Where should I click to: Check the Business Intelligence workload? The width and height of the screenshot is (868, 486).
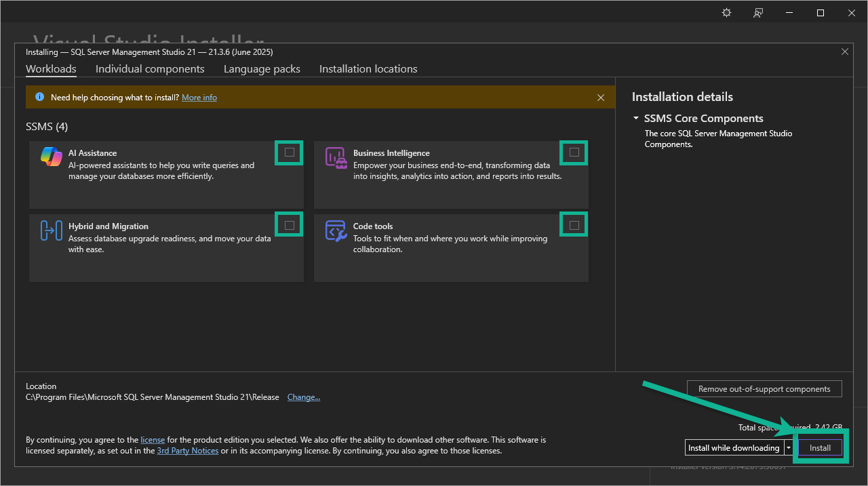point(574,153)
